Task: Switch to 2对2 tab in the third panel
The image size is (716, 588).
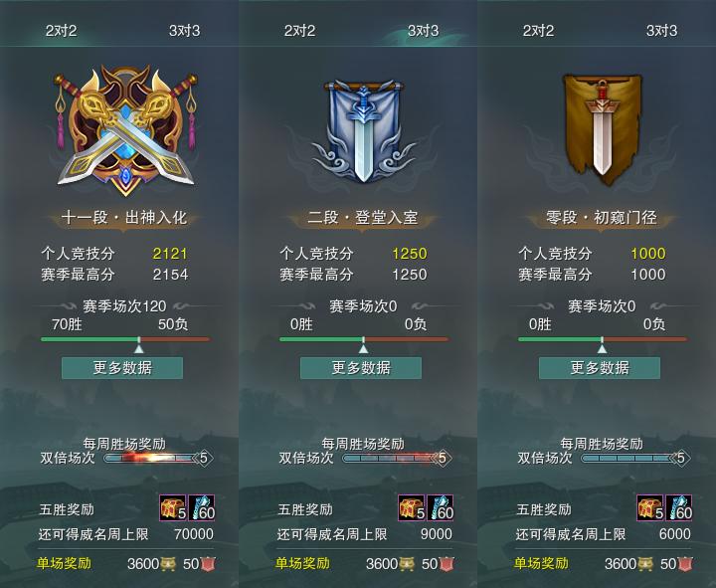Action: [x=538, y=31]
